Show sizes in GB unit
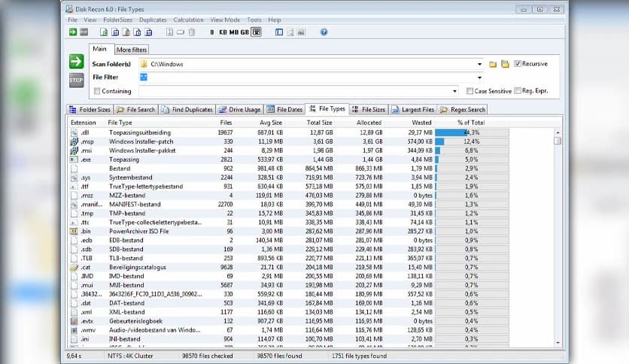This screenshot has width=629, height=364. 245,32
